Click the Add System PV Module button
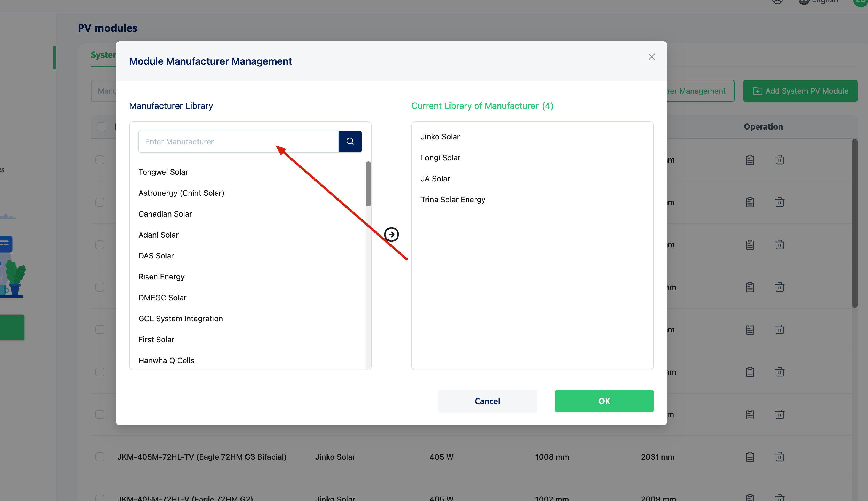This screenshot has width=868, height=501. (800, 91)
